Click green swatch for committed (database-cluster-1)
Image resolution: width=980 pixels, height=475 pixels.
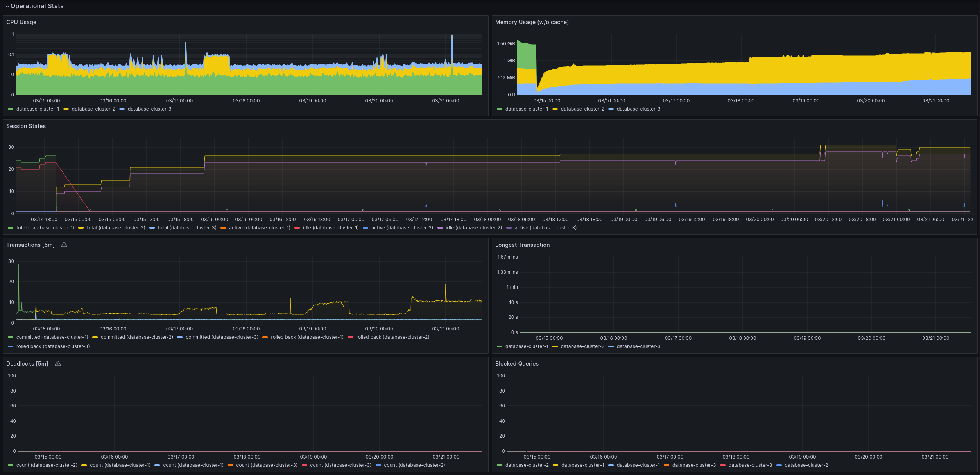click(x=11, y=337)
